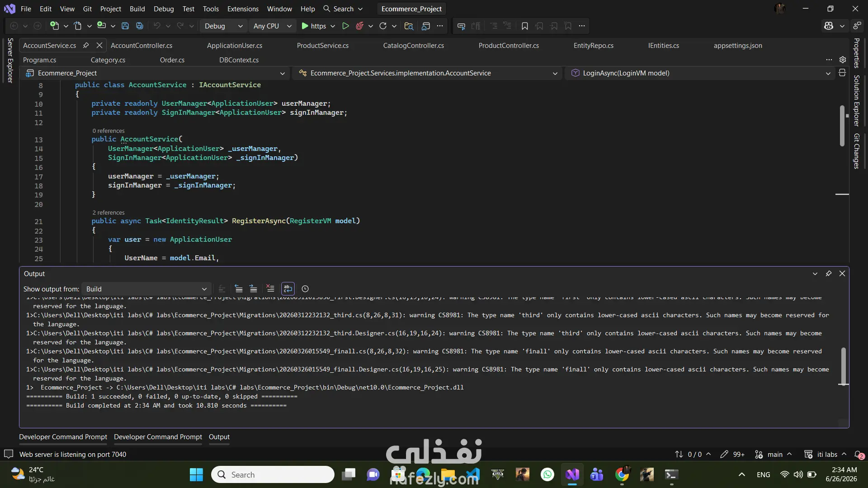
Task: Open the Debug configuration dropdown
Action: pyautogui.click(x=223, y=26)
